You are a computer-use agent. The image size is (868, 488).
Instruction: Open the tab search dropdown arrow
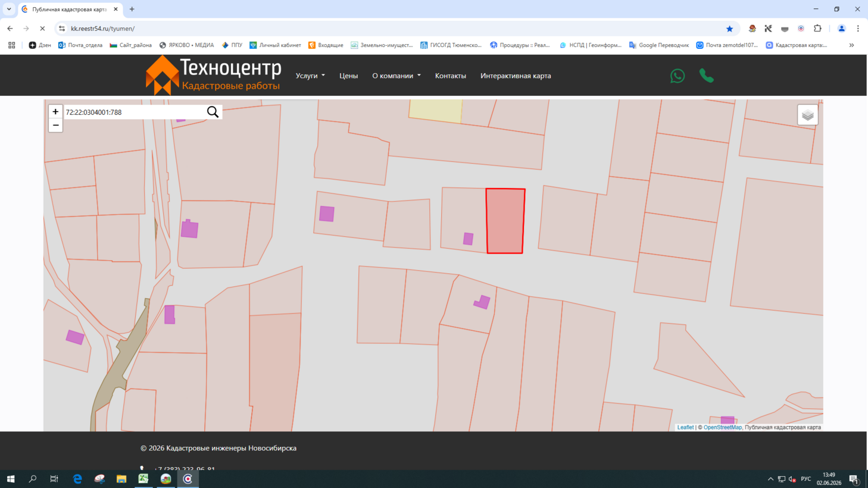(x=9, y=9)
